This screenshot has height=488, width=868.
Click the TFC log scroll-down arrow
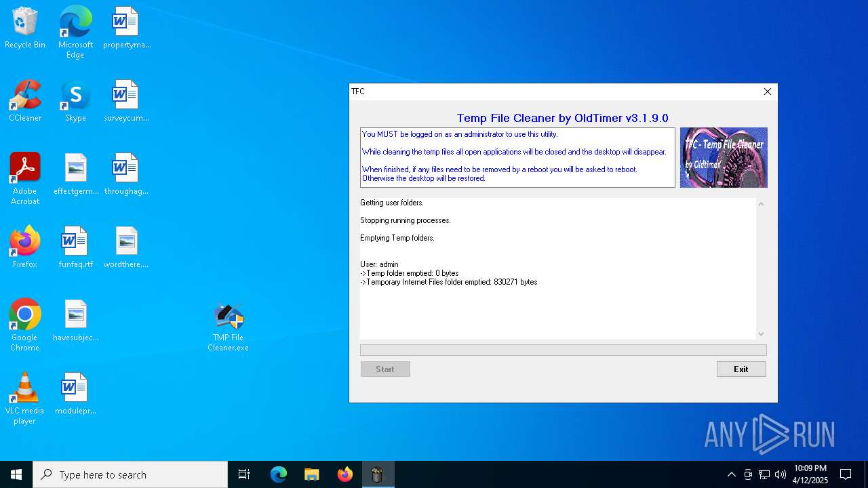coord(761,333)
